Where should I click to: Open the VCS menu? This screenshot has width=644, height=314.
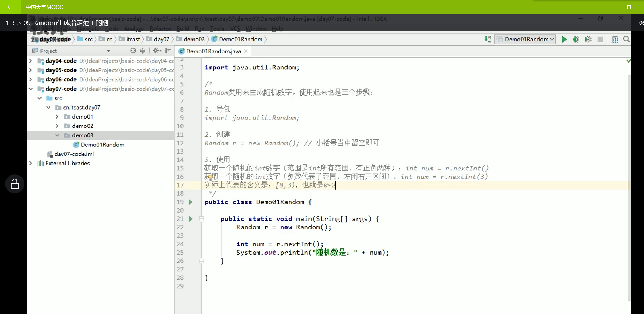pos(235,29)
